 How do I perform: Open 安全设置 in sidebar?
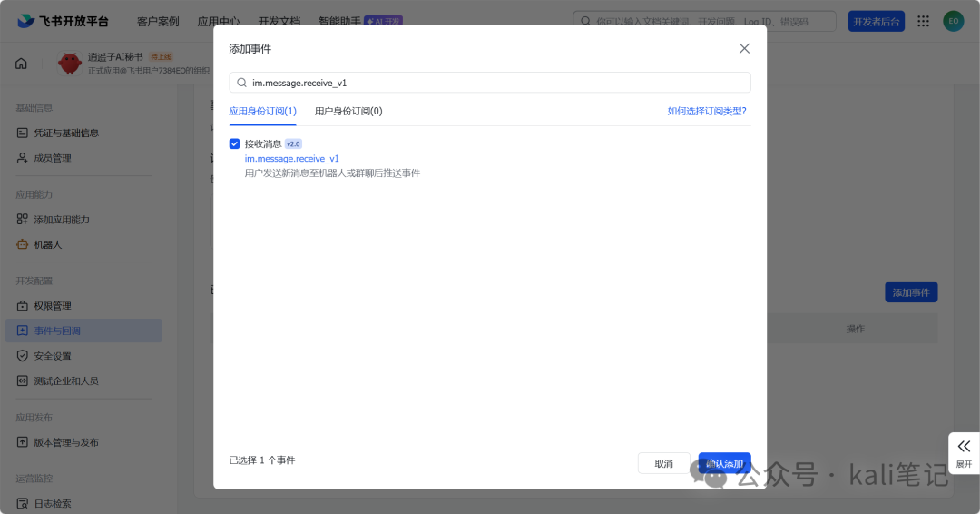point(53,356)
